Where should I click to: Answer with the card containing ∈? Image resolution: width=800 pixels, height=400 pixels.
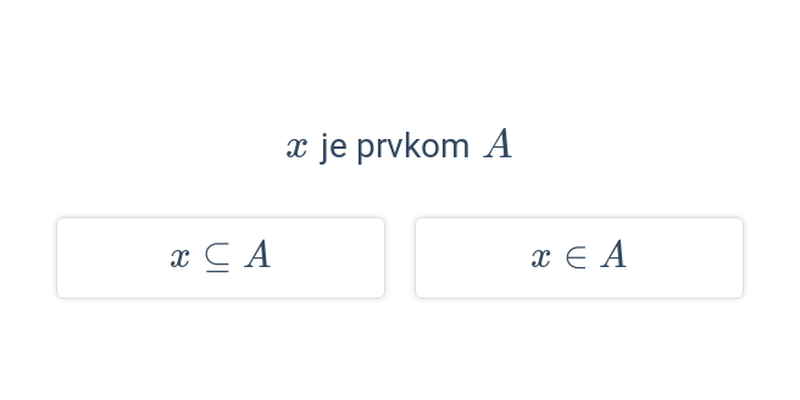pyautogui.click(x=579, y=258)
